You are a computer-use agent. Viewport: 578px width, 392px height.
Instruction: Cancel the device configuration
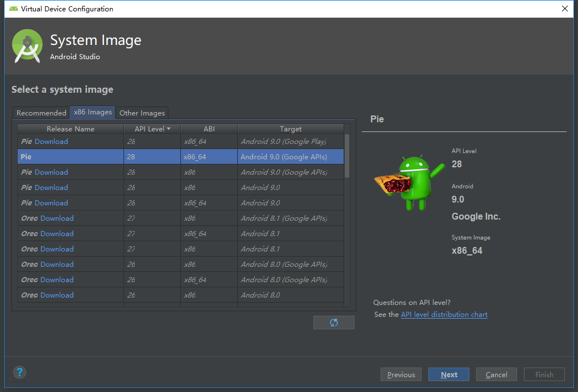tap(497, 374)
